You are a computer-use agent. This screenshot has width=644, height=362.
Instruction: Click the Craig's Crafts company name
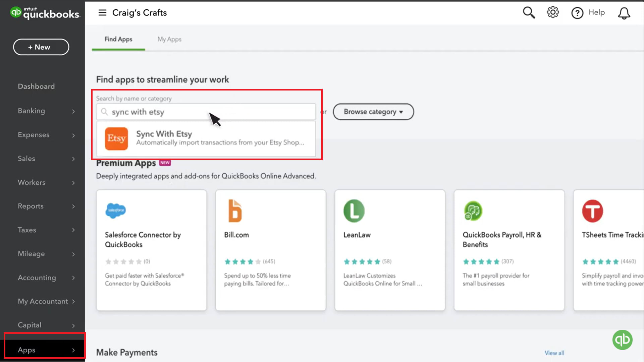(139, 13)
